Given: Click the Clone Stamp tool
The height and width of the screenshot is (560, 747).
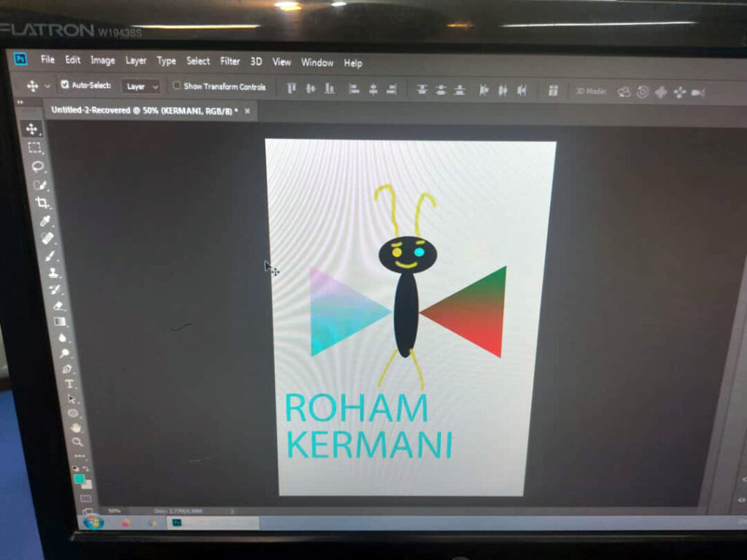Looking at the screenshot, I should [53, 273].
